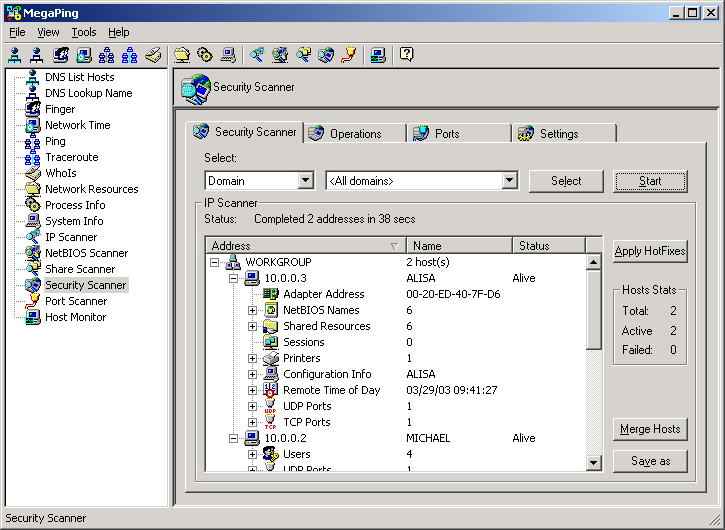Click the Process Info toolbar icon
Viewport: 725px width, 530px height.
tap(205, 55)
